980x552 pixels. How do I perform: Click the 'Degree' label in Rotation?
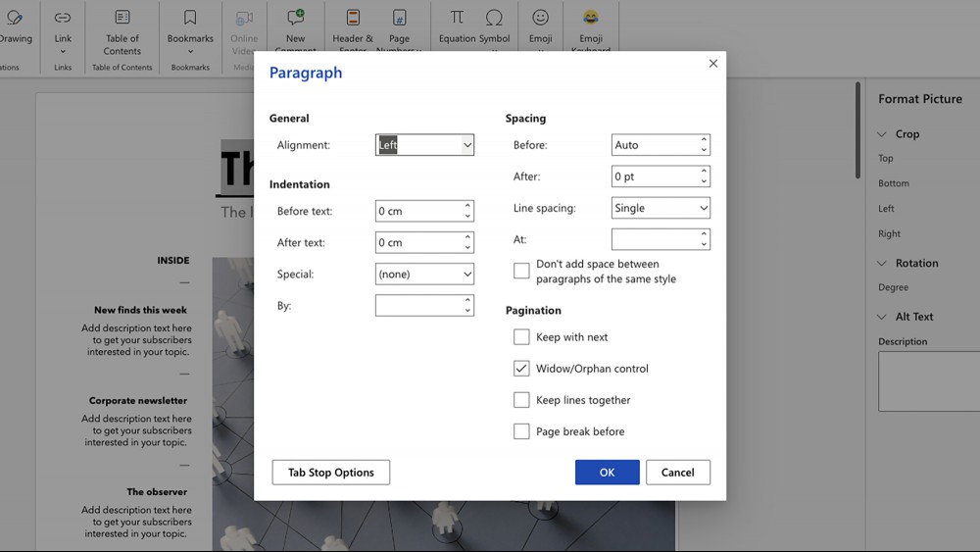893,287
